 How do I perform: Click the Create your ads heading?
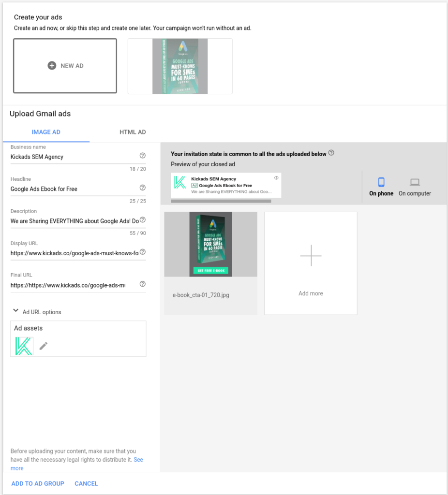pyautogui.click(x=38, y=17)
